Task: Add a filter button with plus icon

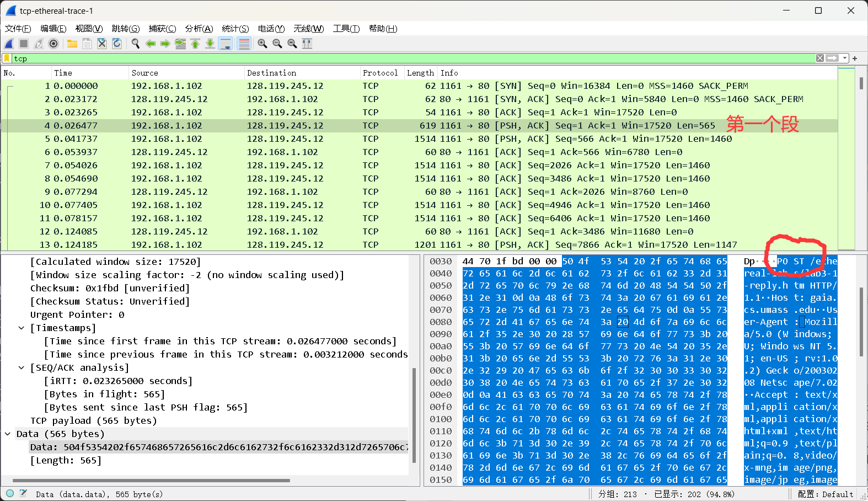Action: 855,58
